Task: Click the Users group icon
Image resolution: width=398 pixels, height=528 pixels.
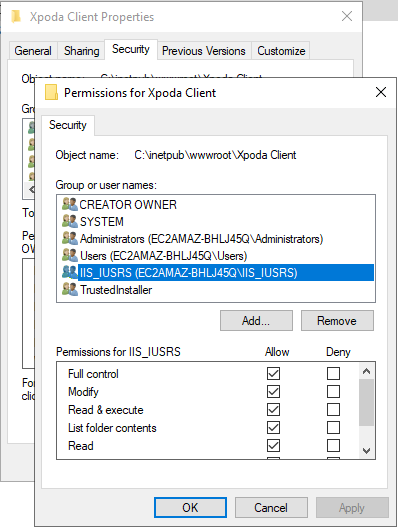Action: [x=70, y=255]
